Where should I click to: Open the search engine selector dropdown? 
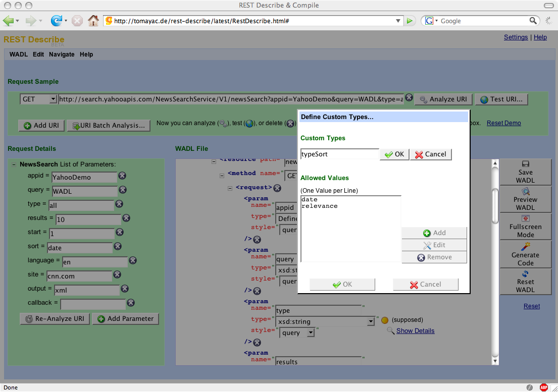pos(436,21)
